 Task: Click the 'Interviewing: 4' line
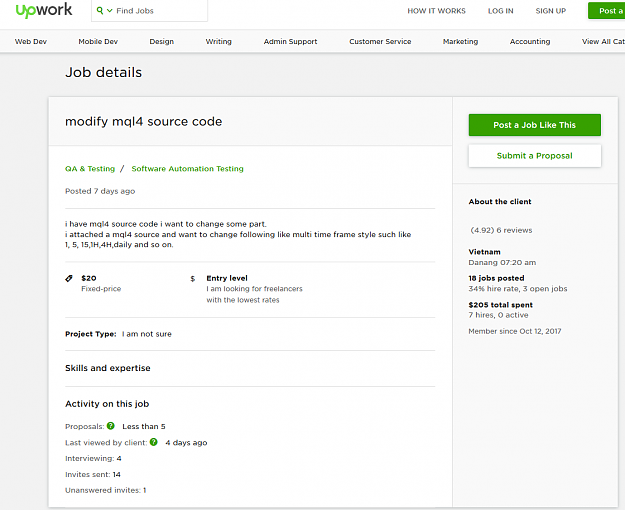coord(93,459)
